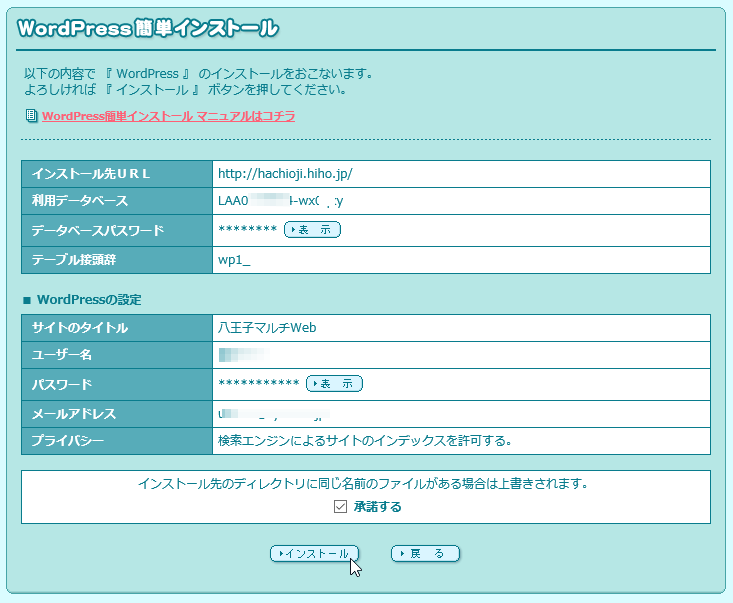Image resolution: width=733 pixels, height=603 pixels.
Task: Click the WordPress簡単インストール page title
Action: (148, 28)
